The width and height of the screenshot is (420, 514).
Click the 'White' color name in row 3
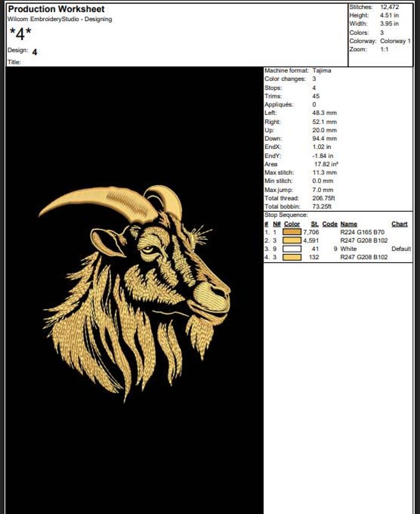point(349,249)
